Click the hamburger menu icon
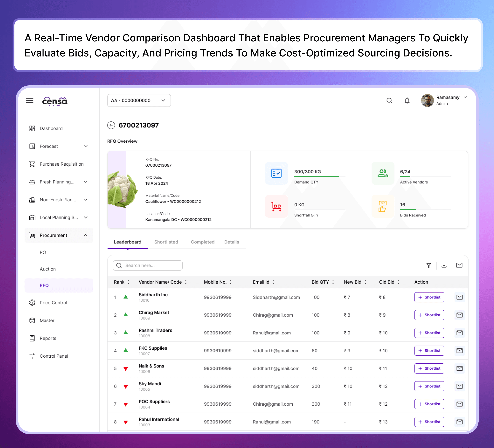The height and width of the screenshot is (448, 494). click(x=30, y=100)
